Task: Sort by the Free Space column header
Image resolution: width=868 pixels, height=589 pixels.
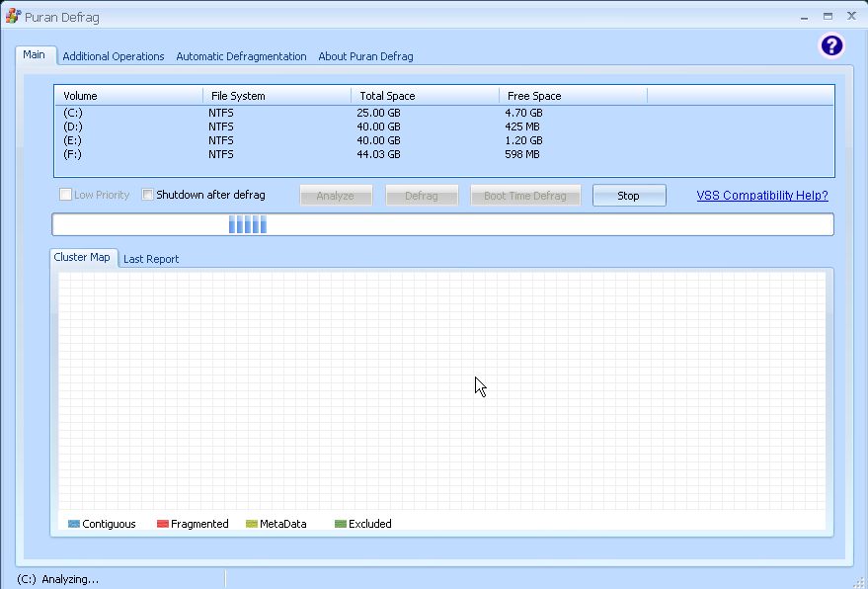Action: click(573, 96)
